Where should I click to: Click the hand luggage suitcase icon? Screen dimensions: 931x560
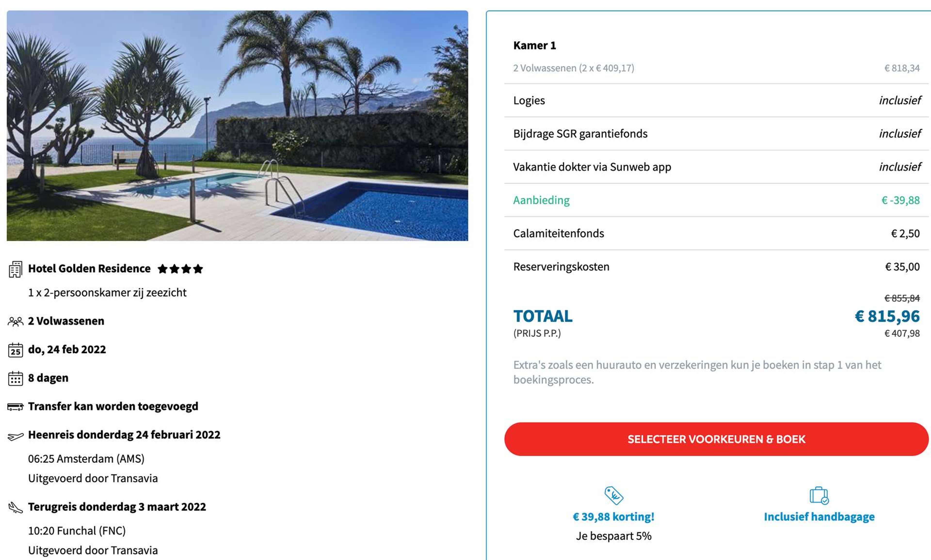(819, 495)
